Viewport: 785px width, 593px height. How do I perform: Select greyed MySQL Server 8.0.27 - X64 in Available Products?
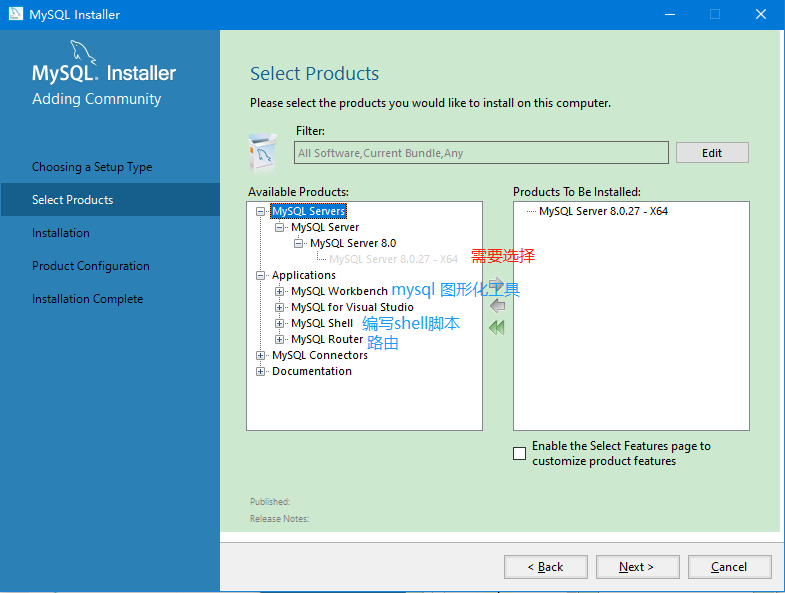(x=394, y=259)
